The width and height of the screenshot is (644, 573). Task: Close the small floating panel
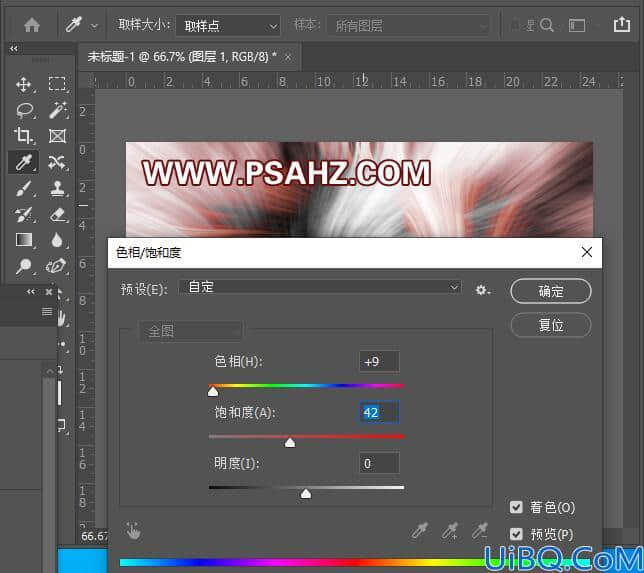[49, 292]
